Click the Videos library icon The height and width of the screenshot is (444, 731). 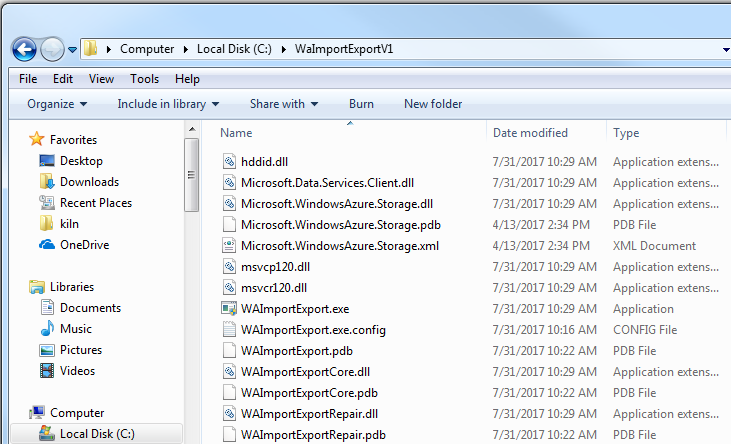(x=47, y=371)
